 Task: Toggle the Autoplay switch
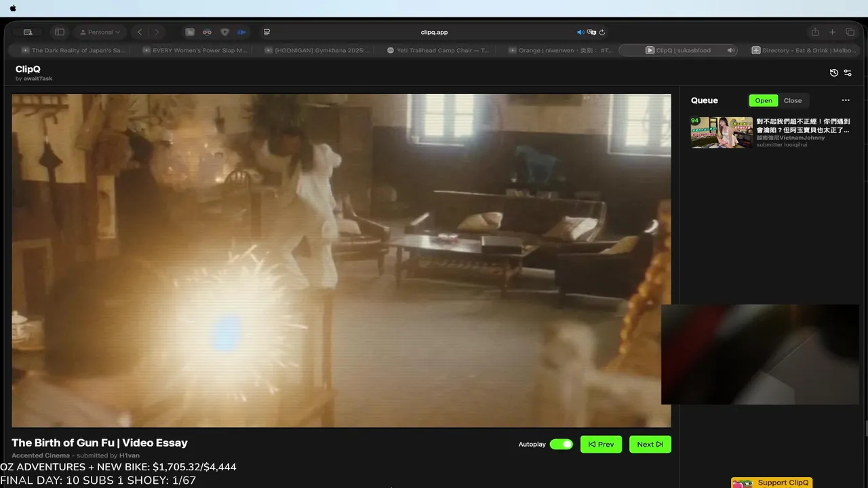[561, 444]
